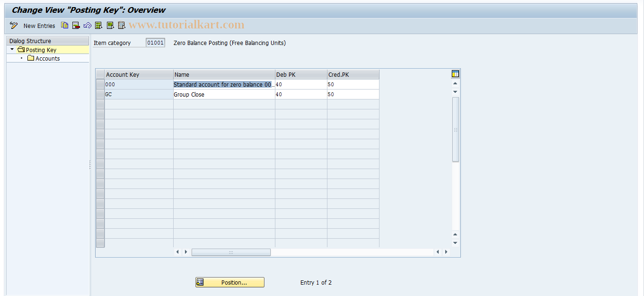Click the horizontal scroll right arrow at far right
The image size is (644, 296).
click(x=446, y=252)
